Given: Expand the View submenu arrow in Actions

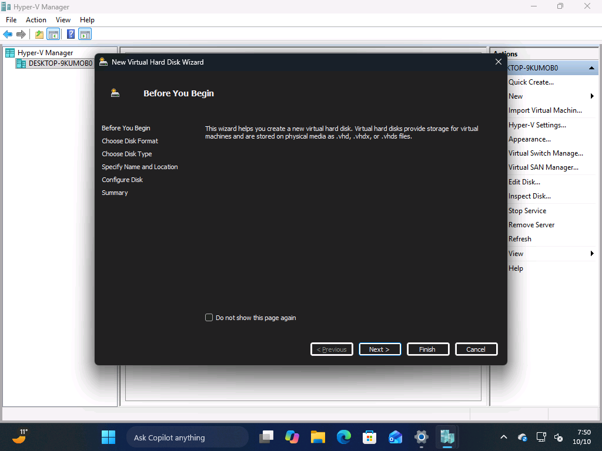Looking at the screenshot, I should coord(592,253).
